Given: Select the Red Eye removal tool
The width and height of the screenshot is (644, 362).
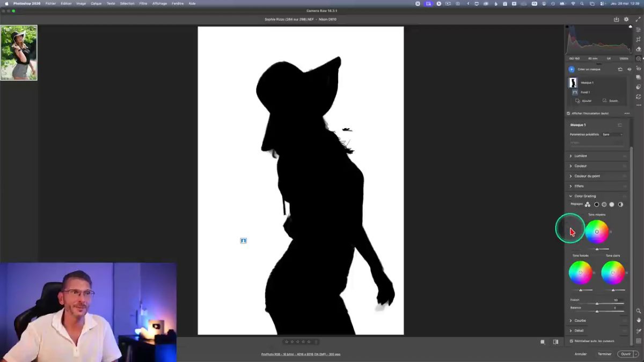Looking at the screenshot, I should [x=638, y=68].
